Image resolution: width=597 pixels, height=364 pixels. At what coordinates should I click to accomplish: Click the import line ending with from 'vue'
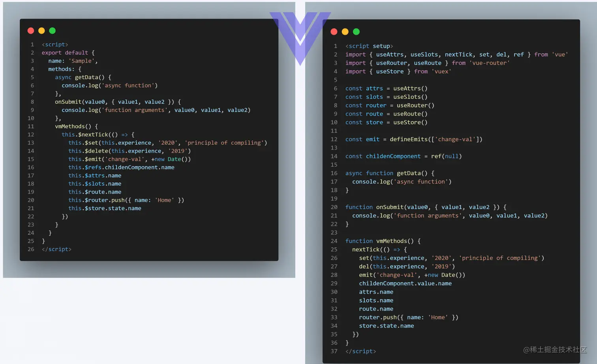click(457, 54)
